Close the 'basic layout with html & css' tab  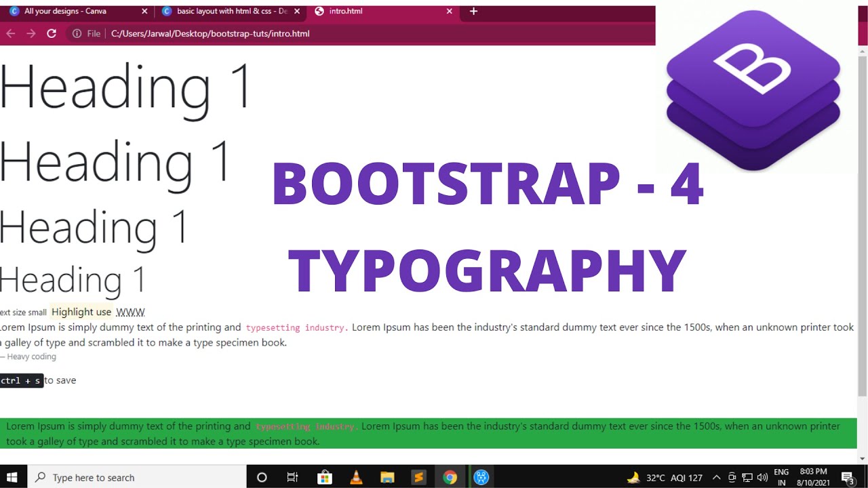click(x=297, y=12)
